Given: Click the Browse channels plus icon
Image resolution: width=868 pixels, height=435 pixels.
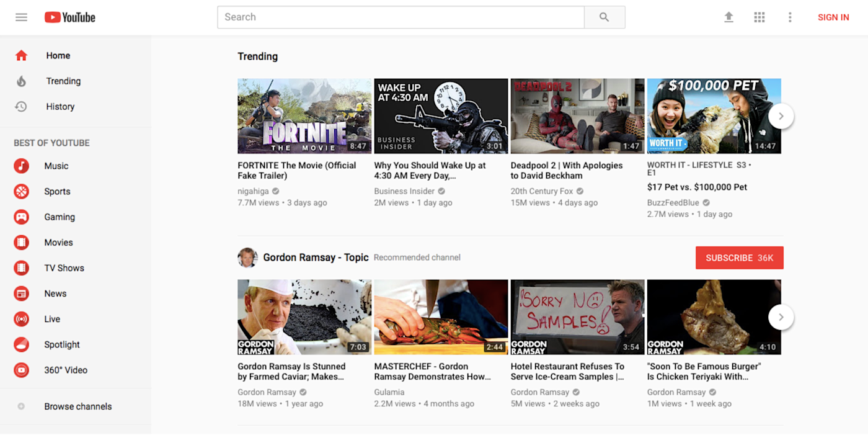Looking at the screenshot, I should (x=21, y=406).
